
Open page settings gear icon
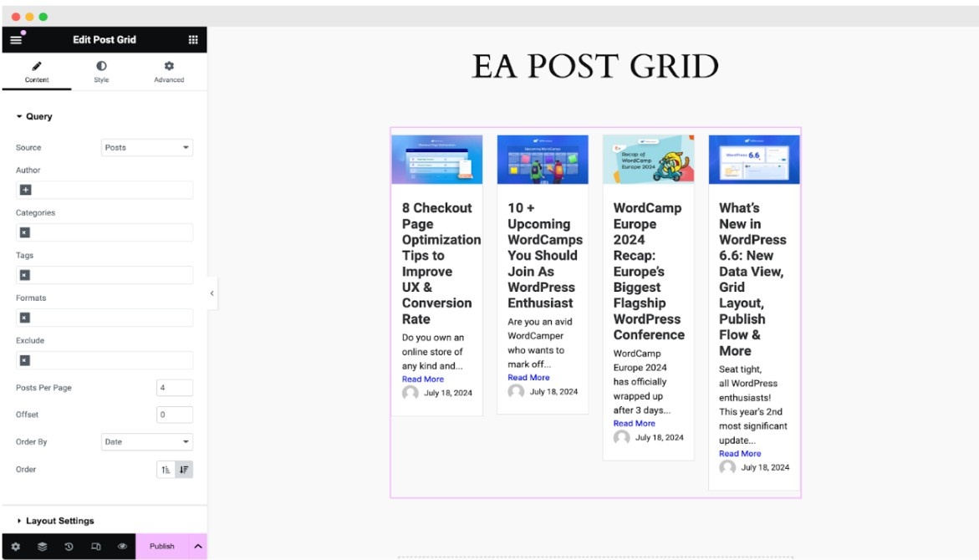click(x=15, y=546)
